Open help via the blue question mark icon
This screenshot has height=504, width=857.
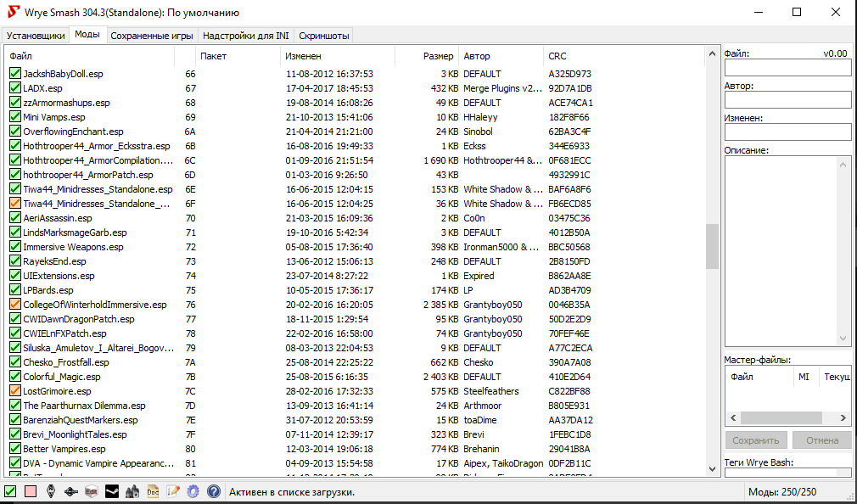[214, 491]
